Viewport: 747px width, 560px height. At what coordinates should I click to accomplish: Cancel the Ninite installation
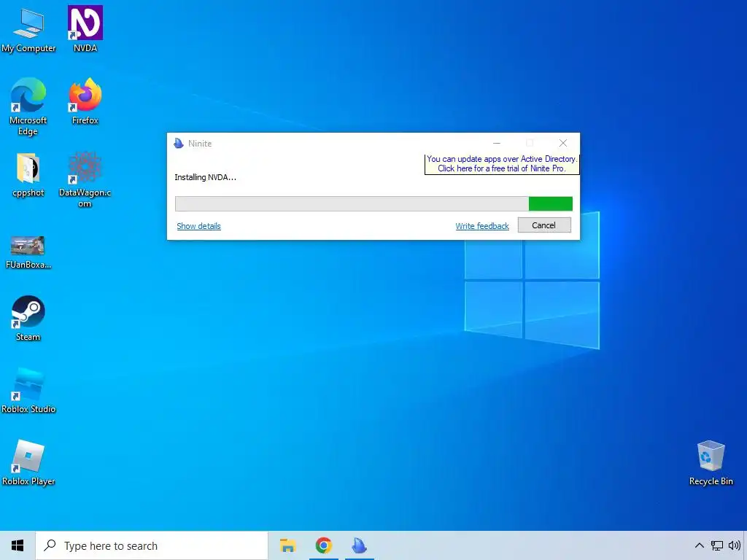(544, 225)
